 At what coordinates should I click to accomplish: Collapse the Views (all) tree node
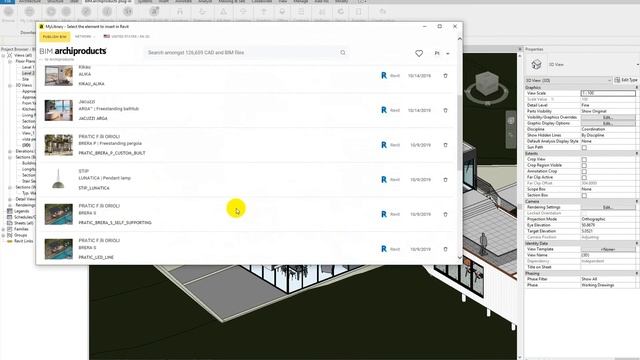[x=3, y=55]
